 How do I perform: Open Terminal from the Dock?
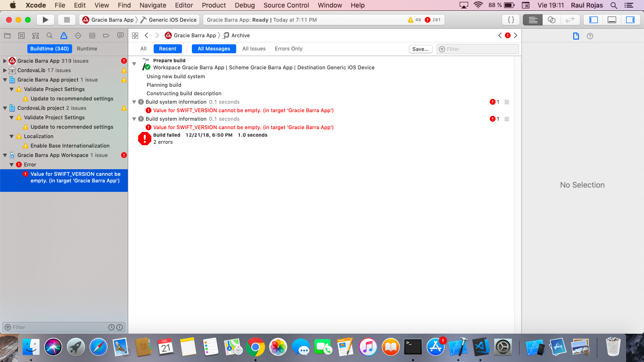[413, 348]
